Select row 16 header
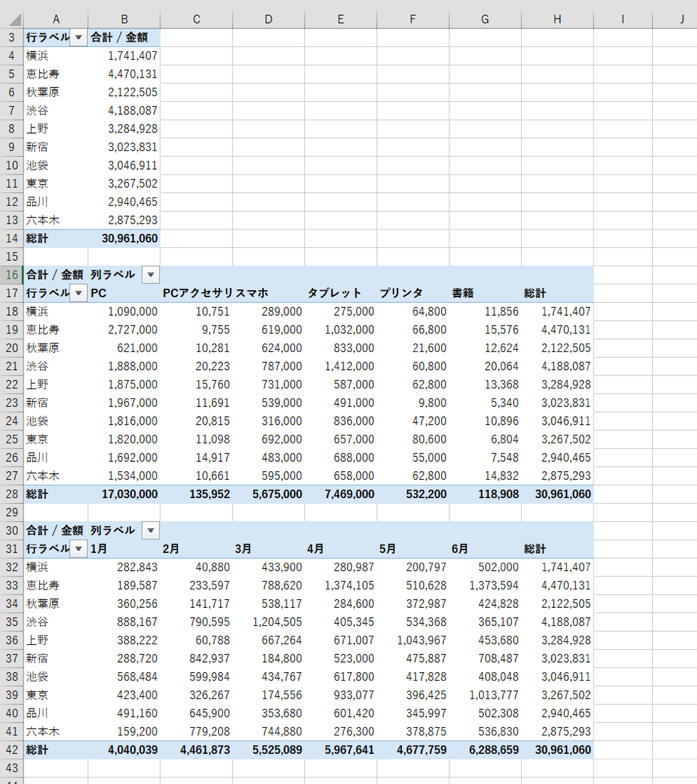The image size is (697, 784). (11, 275)
